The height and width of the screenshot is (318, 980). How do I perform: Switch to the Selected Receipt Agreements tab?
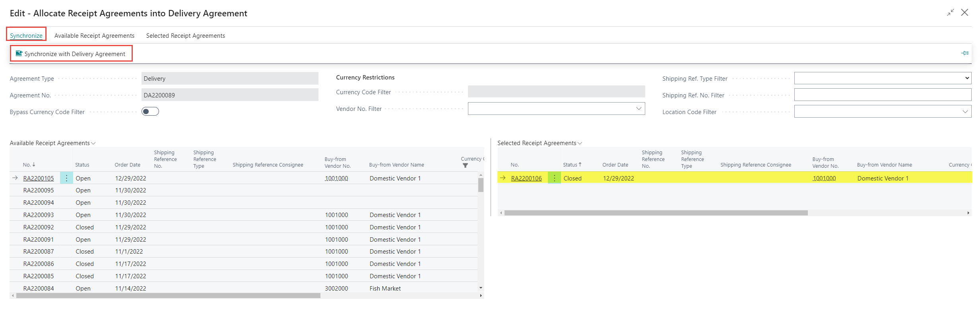(x=185, y=36)
